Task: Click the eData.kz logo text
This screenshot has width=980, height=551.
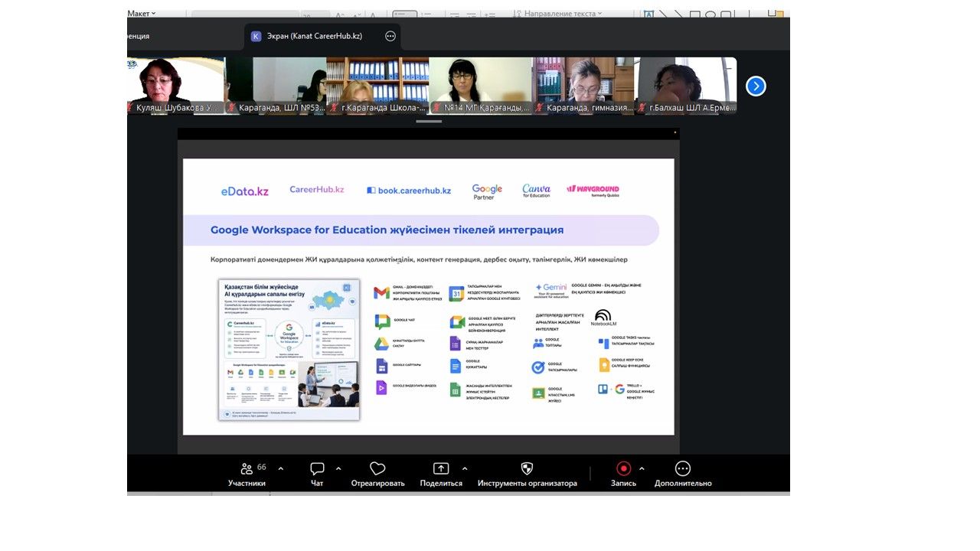Action: 245,191
